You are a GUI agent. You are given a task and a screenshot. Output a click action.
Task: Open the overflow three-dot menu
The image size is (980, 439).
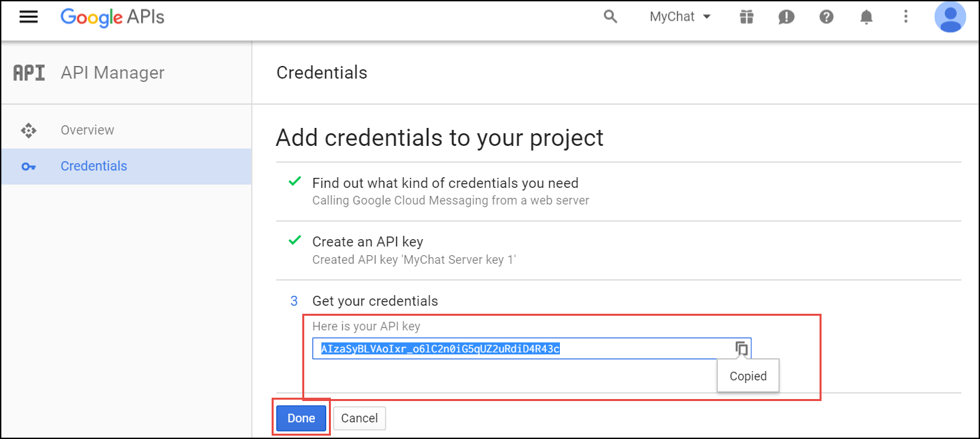906,17
